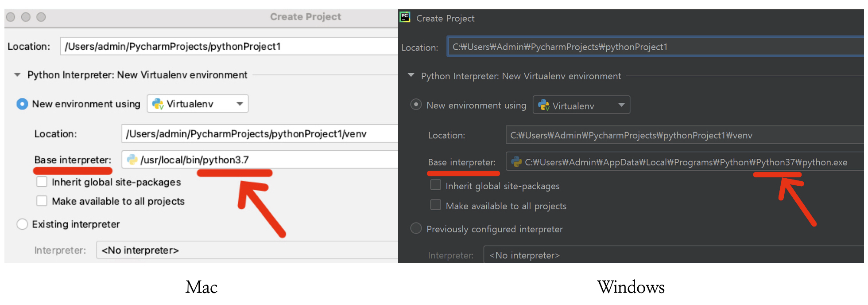Open Virtualenv dropdown arrow in Mac dialog
Image resolution: width=868 pixels, height=305 pixels.
(240, 104)
